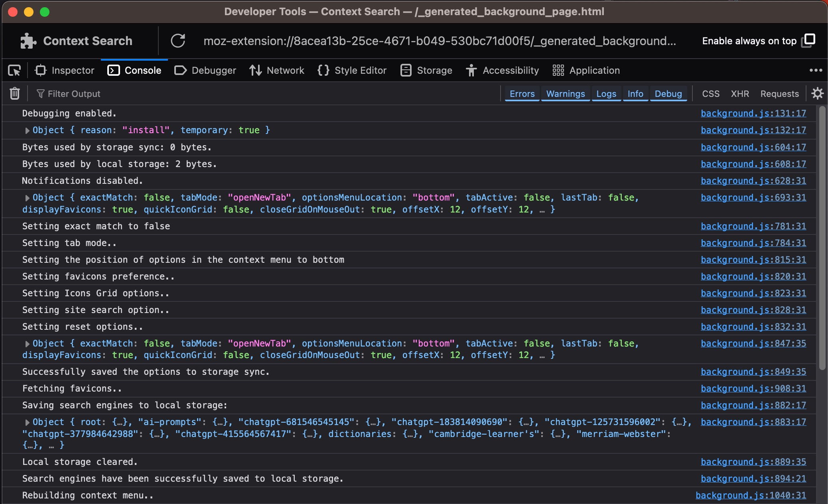Activate the element picker icon
Screen dimensions: 828x504
(x=15, y=71)
